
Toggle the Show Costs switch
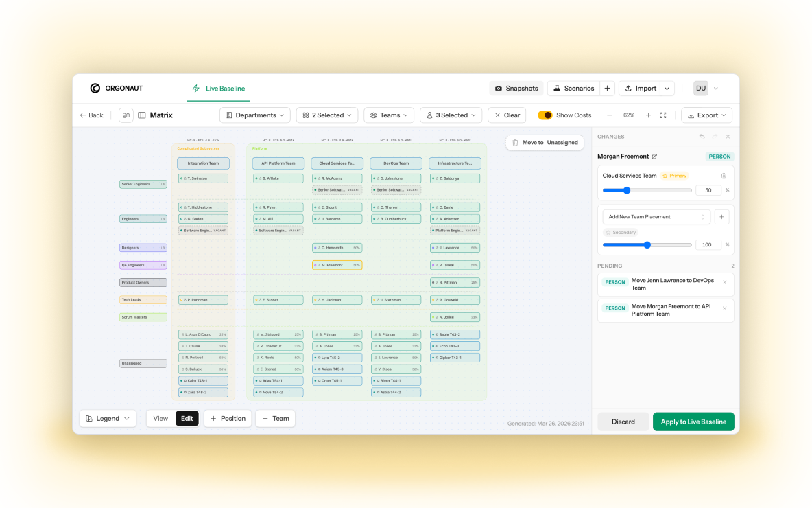(545, 115)
